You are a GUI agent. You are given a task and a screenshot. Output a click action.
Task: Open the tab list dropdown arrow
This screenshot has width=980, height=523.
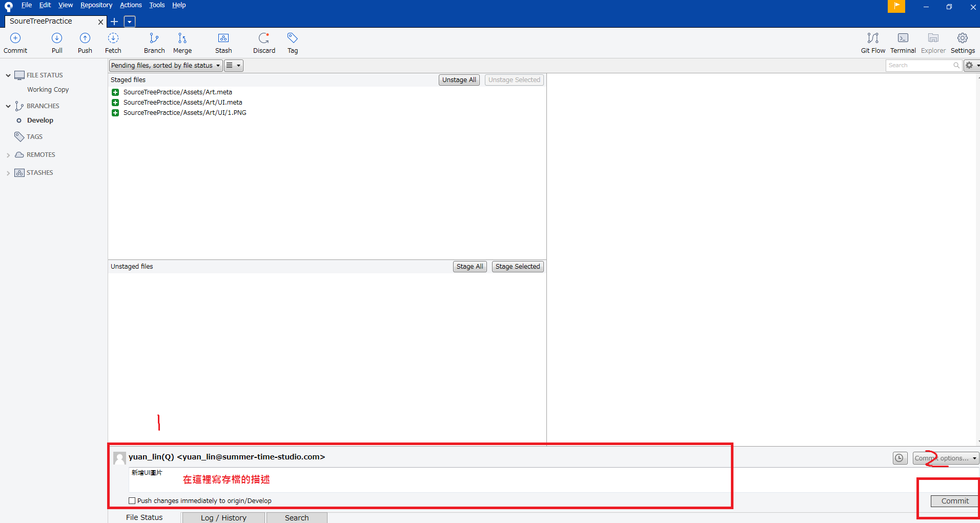[x=130, y=22]
